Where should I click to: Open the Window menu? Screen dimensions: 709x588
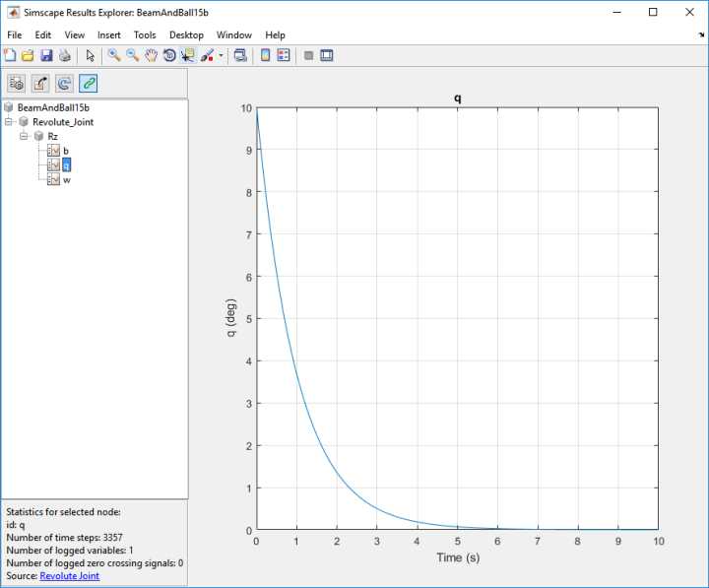[x=233, y=34]
